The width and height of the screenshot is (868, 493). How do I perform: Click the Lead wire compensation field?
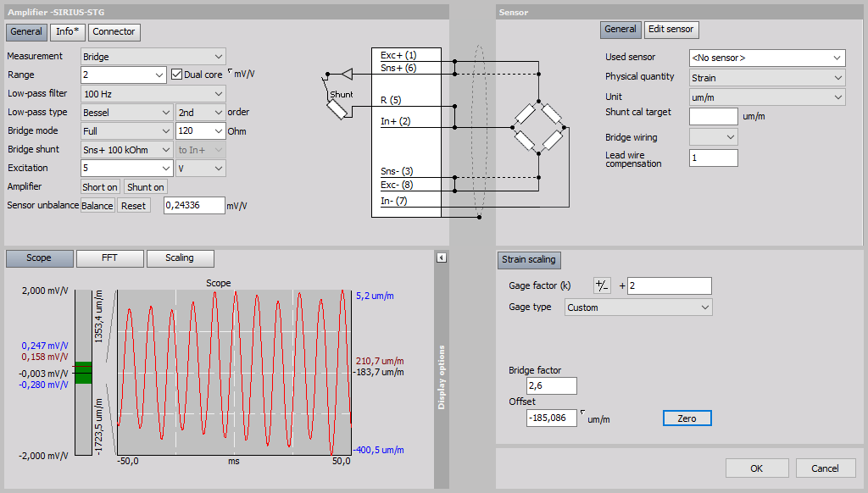pos(713,158)
